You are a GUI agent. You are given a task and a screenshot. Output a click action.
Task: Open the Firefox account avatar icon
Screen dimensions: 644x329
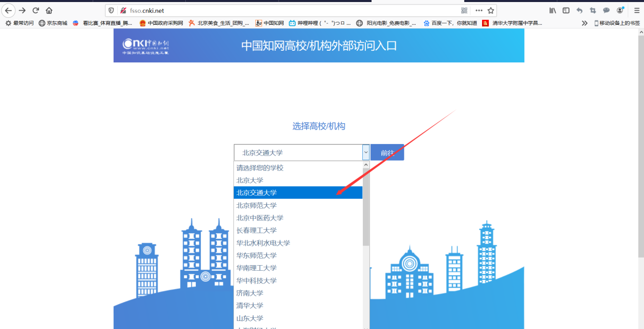[x=620, y=10]
